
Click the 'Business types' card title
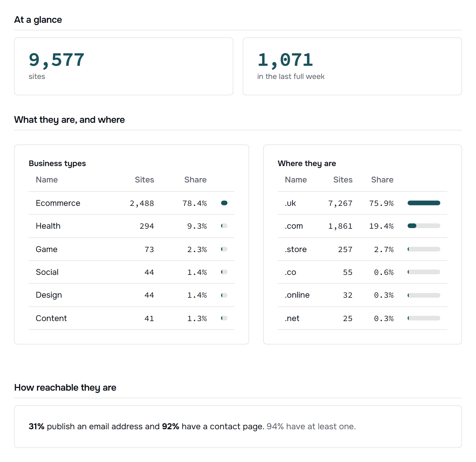tap(57, 163)
